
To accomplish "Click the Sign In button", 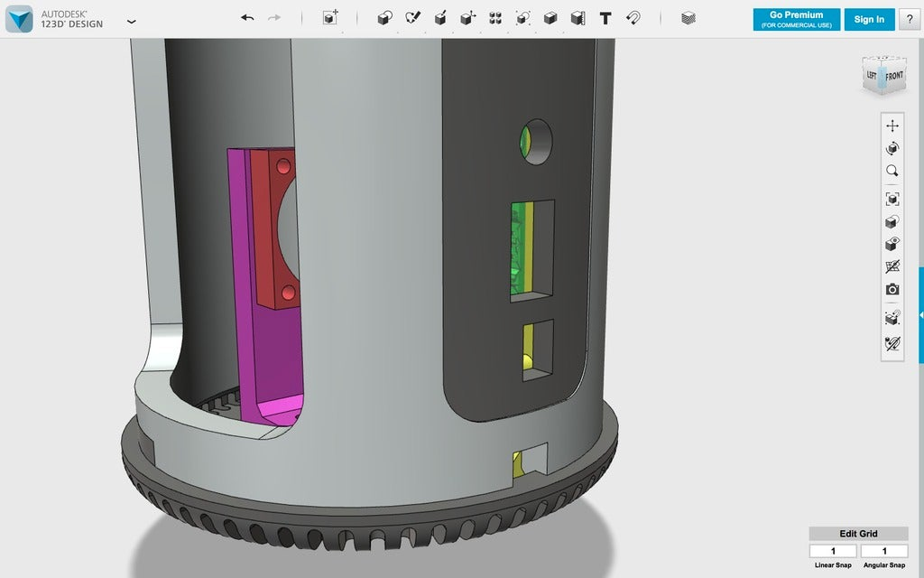I will point(869,20).
